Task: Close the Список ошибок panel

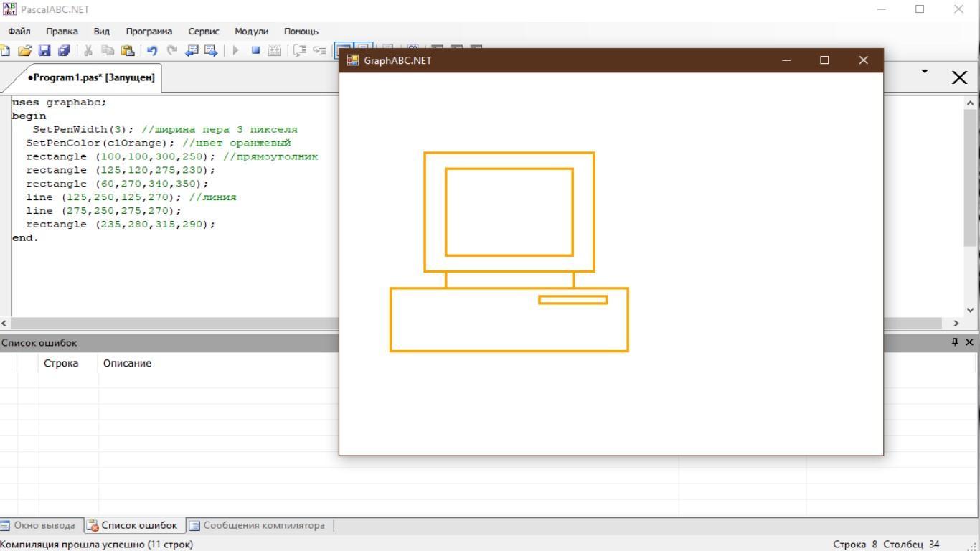Action: [x=969, y=342]
